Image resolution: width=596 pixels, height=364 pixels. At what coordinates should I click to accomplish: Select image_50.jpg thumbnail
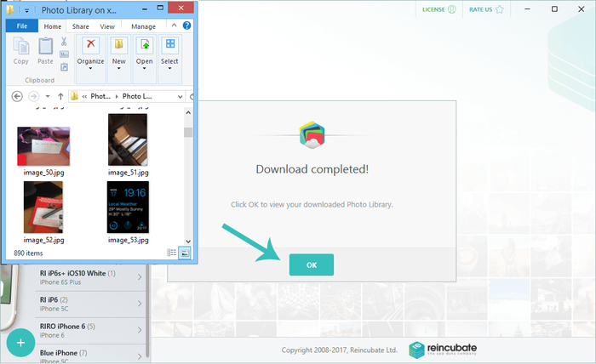[43, 146]
